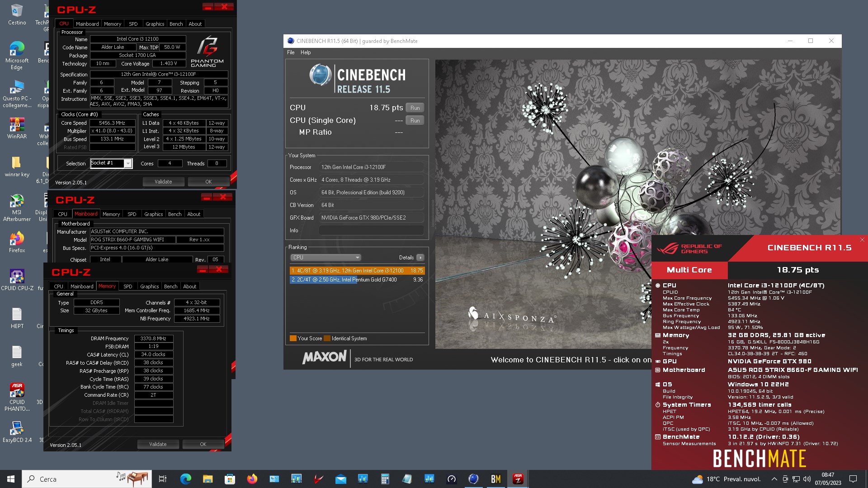
Task: Select CPU tab in middle CPU-Z window
Action: pyautogui.click(x=63, y=214)
